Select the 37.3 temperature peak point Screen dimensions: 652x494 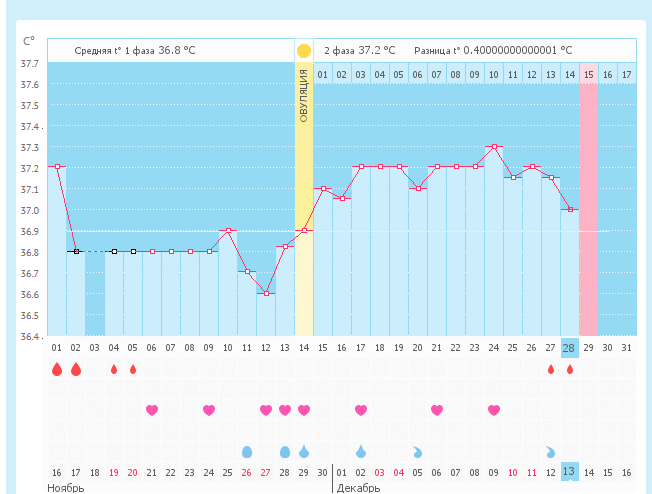click(494, 146)
